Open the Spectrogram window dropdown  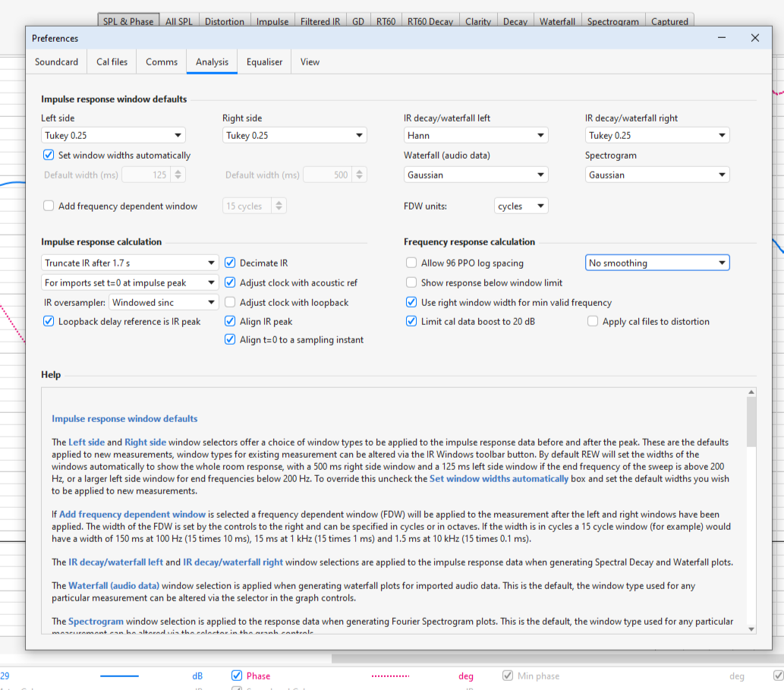[657, 175]
